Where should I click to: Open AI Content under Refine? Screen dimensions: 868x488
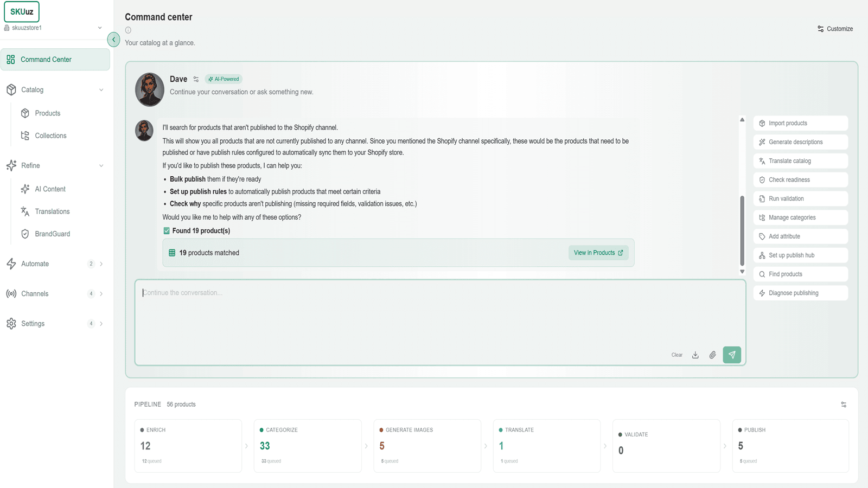pos(50,189)
